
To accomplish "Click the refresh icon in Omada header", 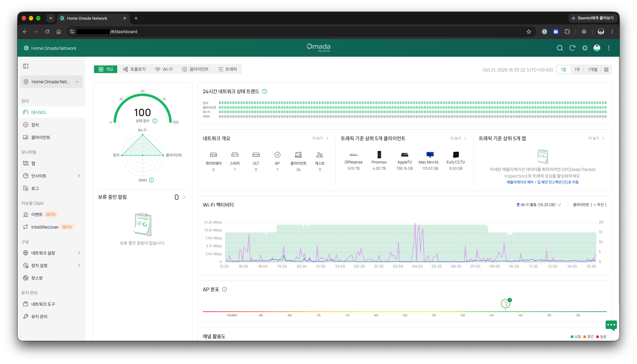I will pyautogui.click(x=572, y=48).
